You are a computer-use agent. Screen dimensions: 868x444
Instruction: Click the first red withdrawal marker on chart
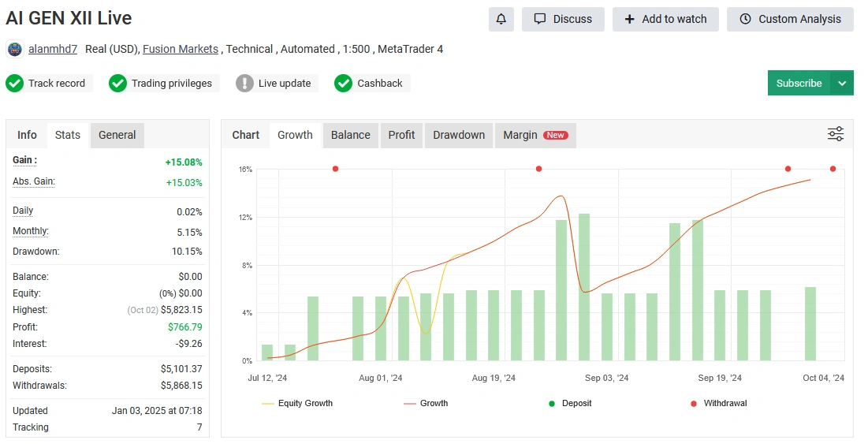pos(335,169)
